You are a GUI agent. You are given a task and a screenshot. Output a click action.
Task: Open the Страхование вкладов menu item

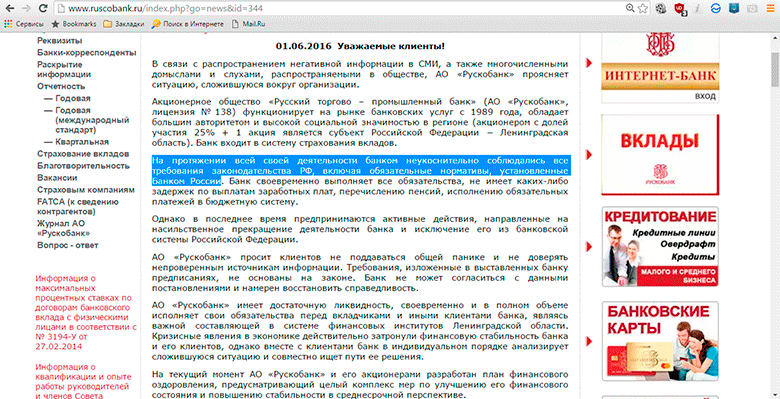tap(83, 154)
